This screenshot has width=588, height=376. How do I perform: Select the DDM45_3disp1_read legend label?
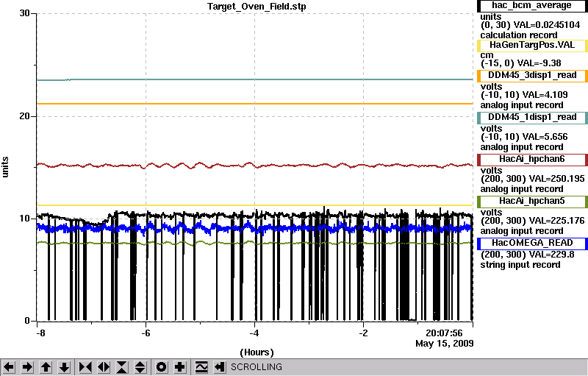click(x=532, y=76)
